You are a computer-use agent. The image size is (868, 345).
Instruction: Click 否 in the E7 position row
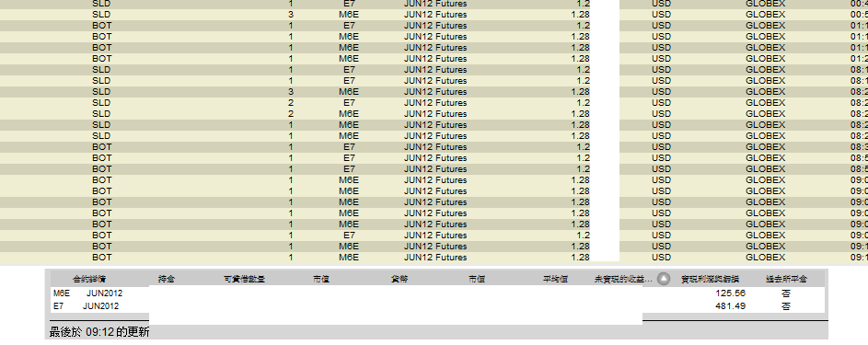point(786,306)
